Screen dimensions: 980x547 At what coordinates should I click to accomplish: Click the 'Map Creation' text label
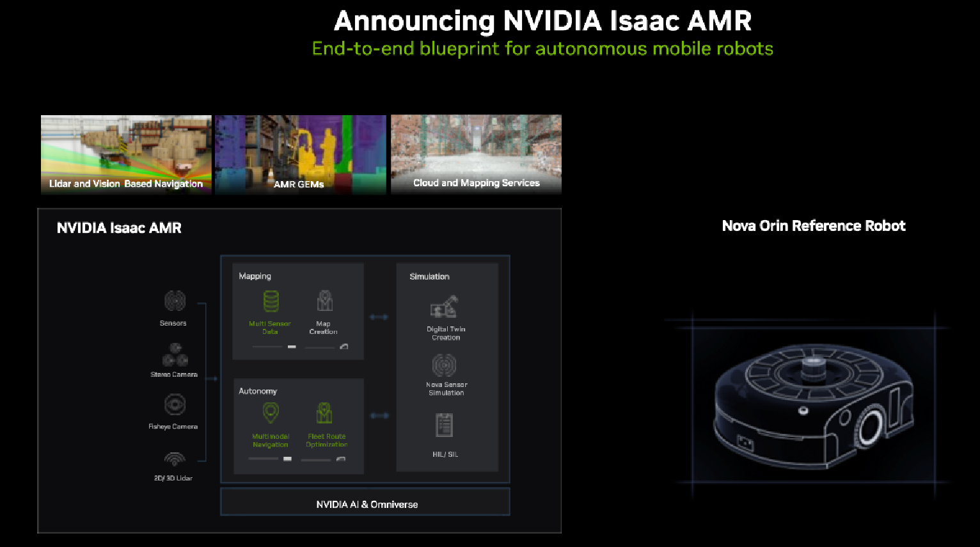pos(323,328)
